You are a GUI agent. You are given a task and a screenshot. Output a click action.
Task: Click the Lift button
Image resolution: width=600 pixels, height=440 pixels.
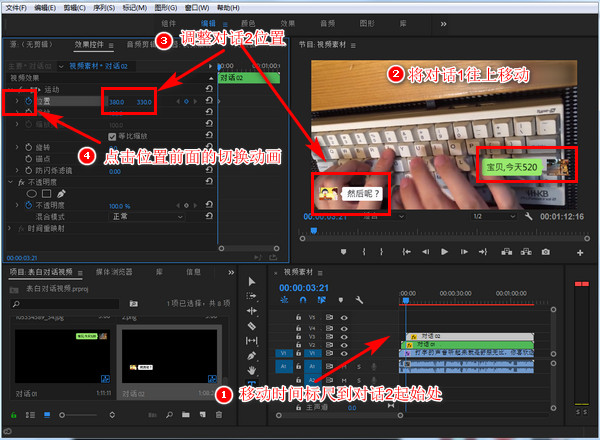pos(507,252)
